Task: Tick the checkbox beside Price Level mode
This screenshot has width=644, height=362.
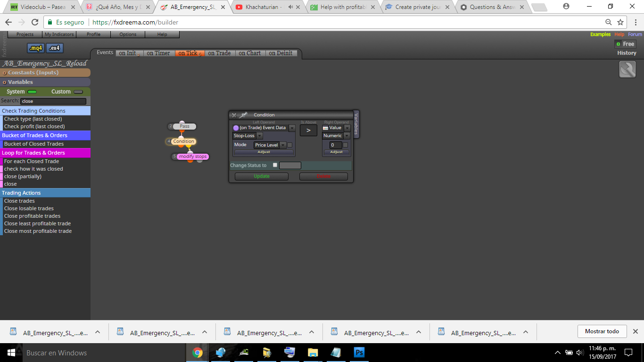Action: [290, 145]
